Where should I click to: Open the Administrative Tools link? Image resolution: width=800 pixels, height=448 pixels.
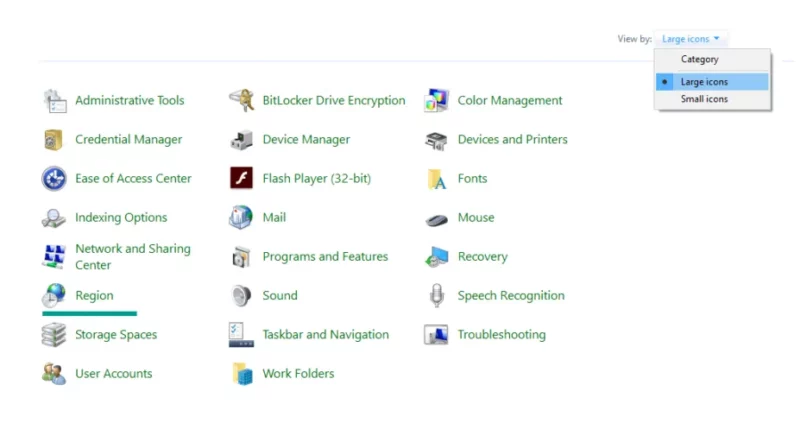pyautogui.click(x=130, y=101)
